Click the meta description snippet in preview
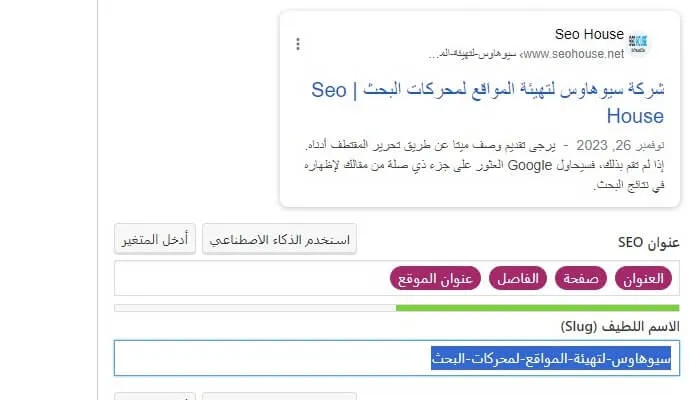This screenshot has height=400, width=689. click(x=484, y=165)
